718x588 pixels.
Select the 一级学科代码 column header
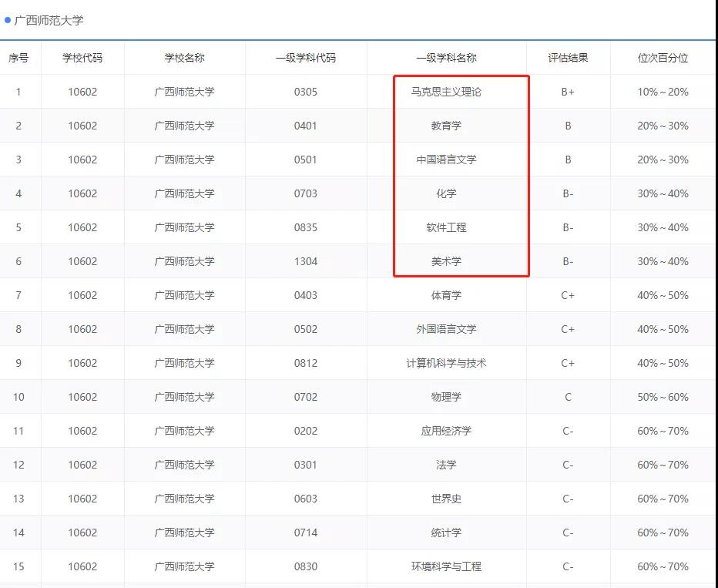[305, 58]
